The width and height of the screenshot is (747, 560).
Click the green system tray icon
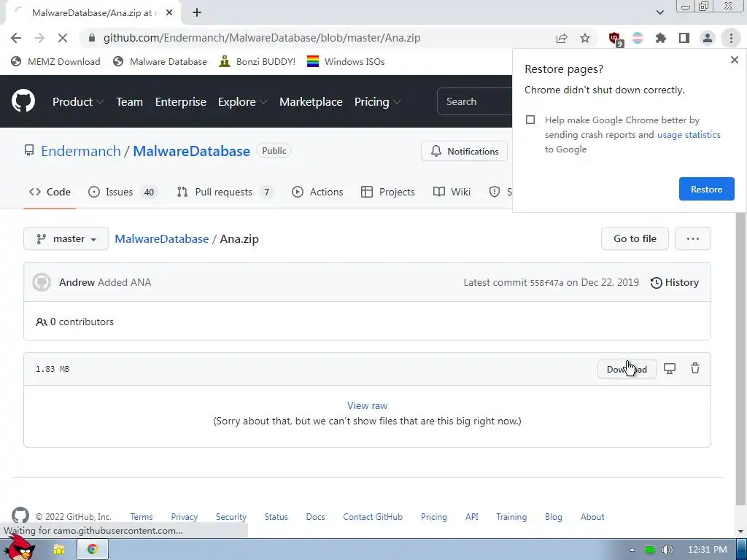click(650, 550)
